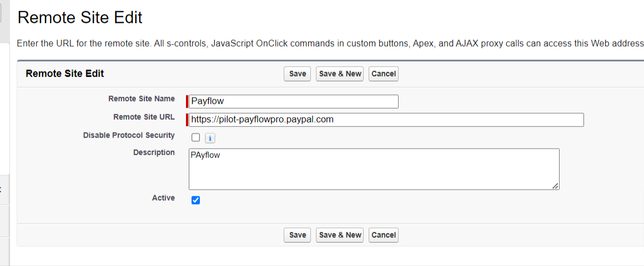Uncheck the Active checkbox
Image resolution: width=644 pixels, height=266 pixels.
(x=195, y=200)
